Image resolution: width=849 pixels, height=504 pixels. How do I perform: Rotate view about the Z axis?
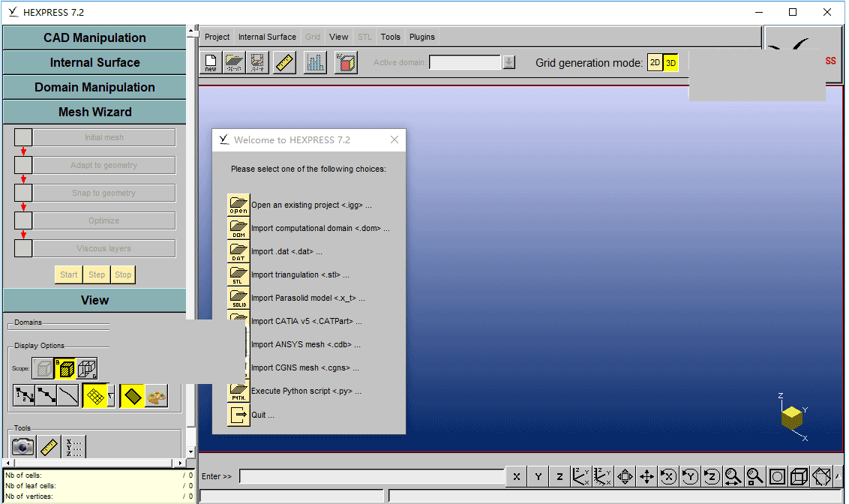pos(712,476)
